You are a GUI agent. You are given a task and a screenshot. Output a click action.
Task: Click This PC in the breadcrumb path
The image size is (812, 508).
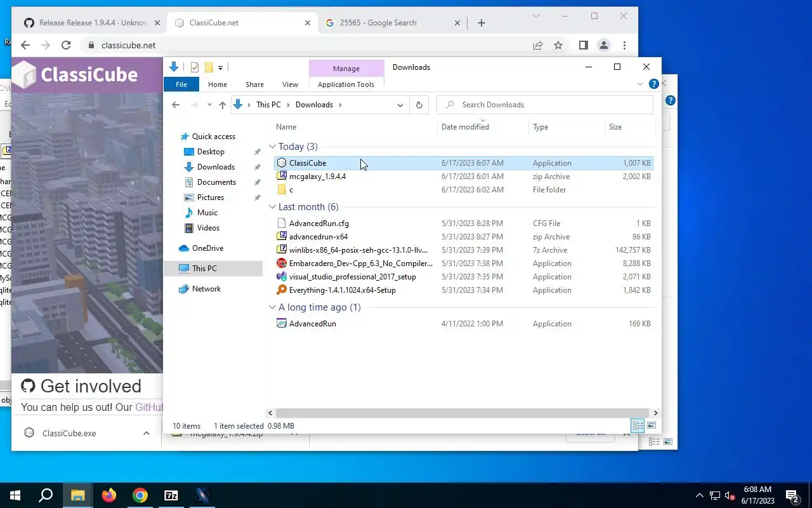(268, 105)
